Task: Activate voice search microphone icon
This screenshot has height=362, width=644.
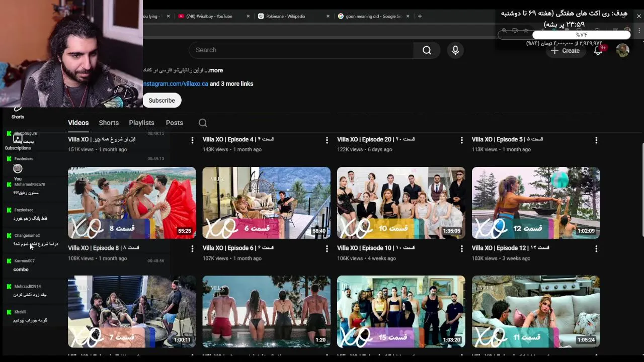Action: pyautogui.click(x=455, y=50)
